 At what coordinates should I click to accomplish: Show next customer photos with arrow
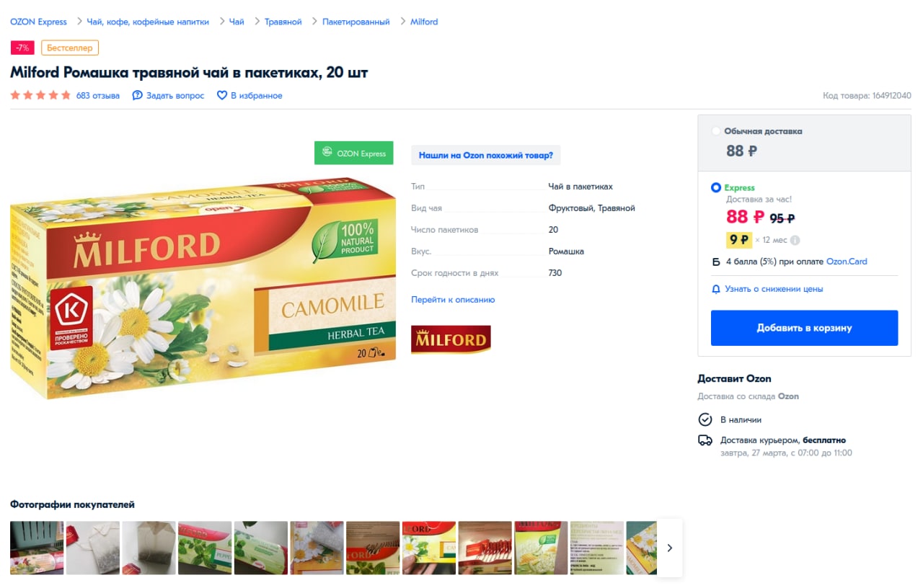tap(669, 548)
